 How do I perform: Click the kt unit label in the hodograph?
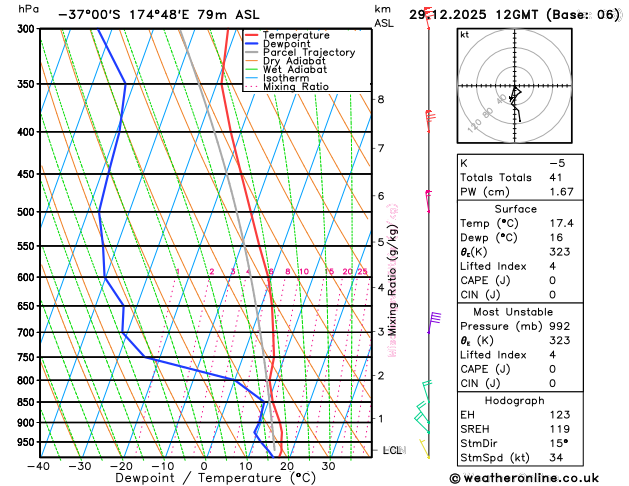[x=465, y=35]
